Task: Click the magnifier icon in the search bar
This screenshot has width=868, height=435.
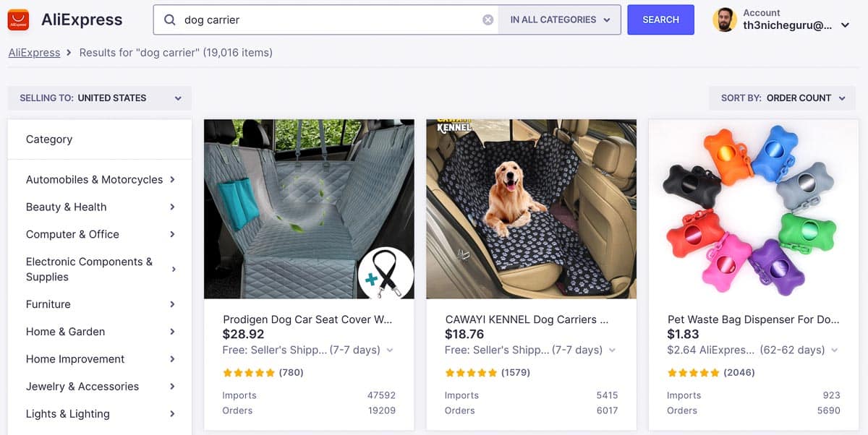Action: [x=169, y=20]
